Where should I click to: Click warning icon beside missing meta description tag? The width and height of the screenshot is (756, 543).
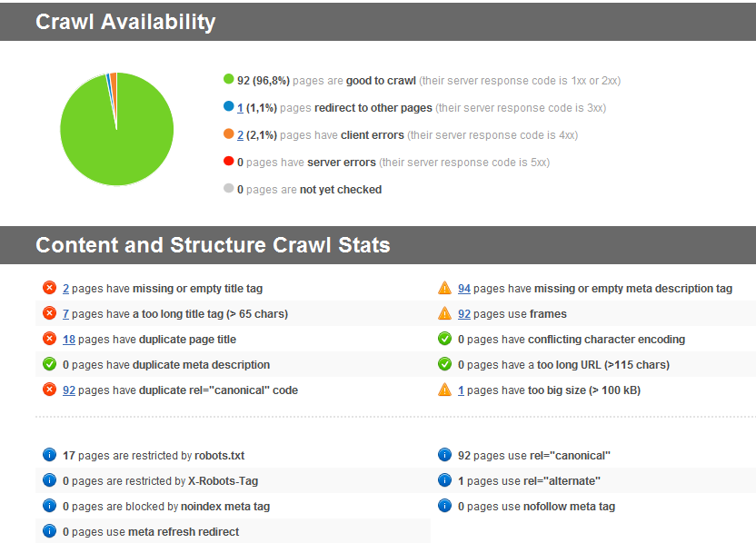coord(444,288)
